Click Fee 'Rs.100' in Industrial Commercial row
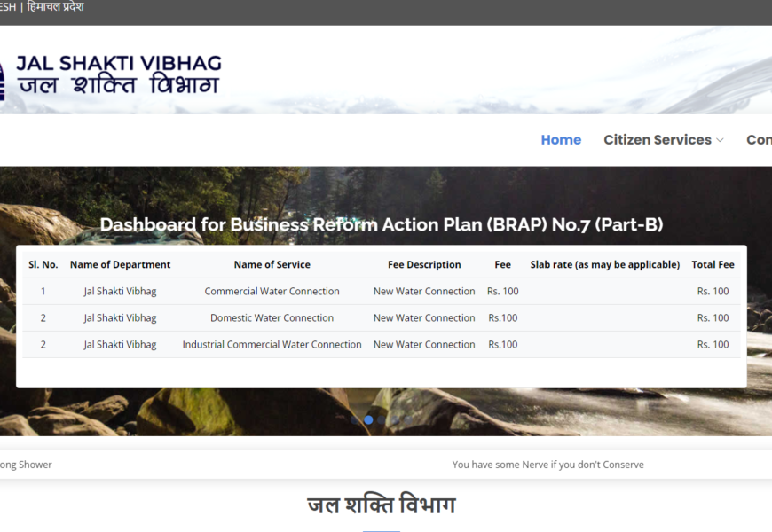 coord(502,345)
